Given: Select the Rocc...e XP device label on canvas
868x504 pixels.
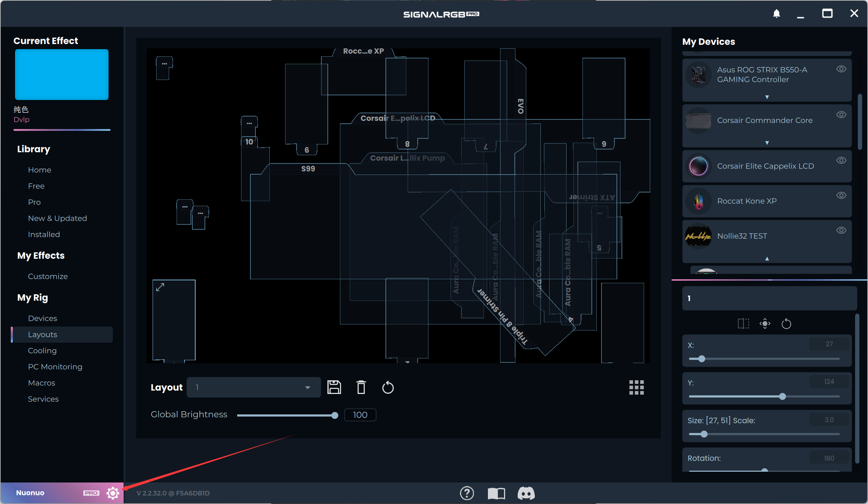Looking at the screenshot, I should tap(363, 51).
